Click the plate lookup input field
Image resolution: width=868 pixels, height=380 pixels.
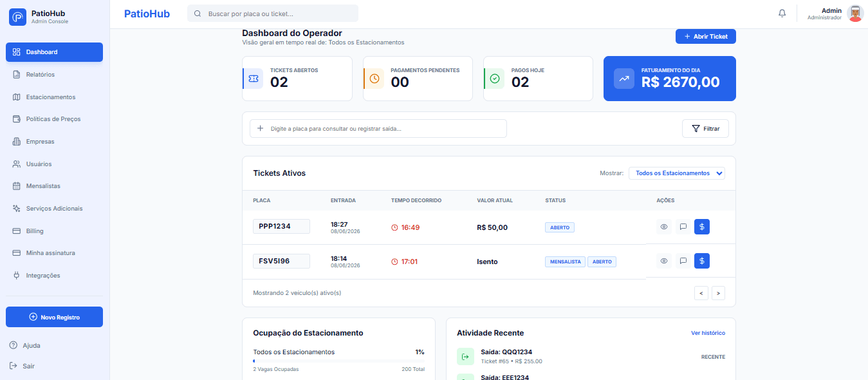point(378,128)
